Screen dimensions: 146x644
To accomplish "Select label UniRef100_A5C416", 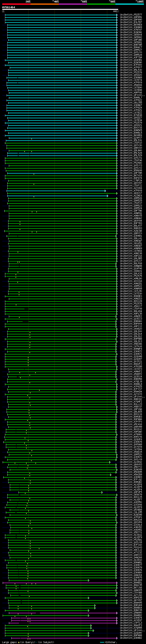I will coord(131,424).
